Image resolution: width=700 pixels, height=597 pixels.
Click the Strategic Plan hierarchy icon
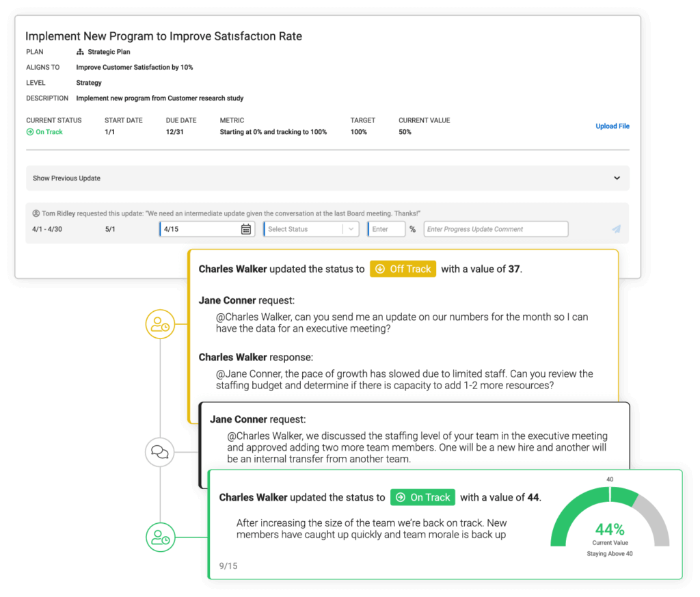coord(80,51)
